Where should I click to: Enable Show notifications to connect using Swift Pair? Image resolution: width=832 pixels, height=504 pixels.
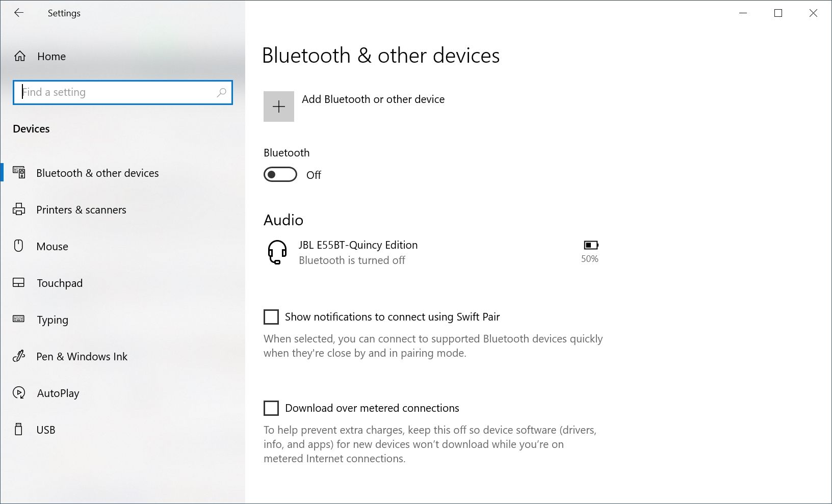point(270,316)
